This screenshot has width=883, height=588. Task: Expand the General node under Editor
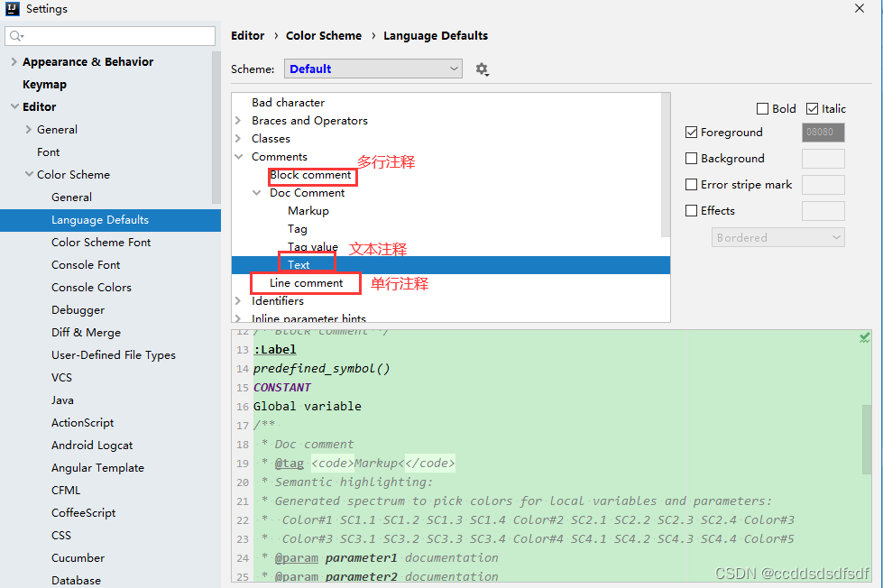pos(29,129)
